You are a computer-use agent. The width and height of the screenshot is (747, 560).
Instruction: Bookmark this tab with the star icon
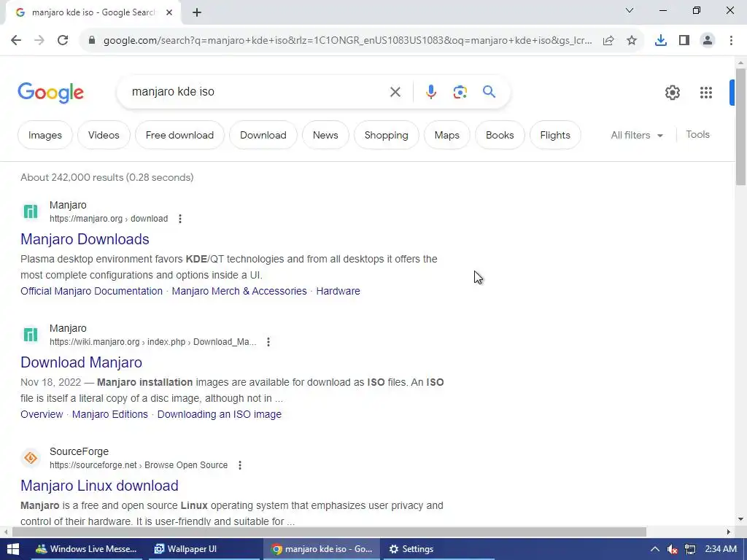pos(632,41)
